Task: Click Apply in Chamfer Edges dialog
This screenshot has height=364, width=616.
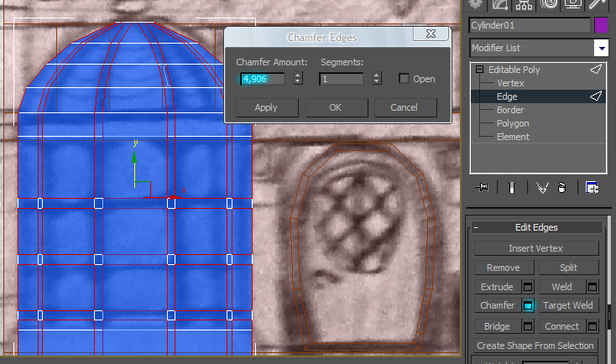Action: tap(266, 107)
